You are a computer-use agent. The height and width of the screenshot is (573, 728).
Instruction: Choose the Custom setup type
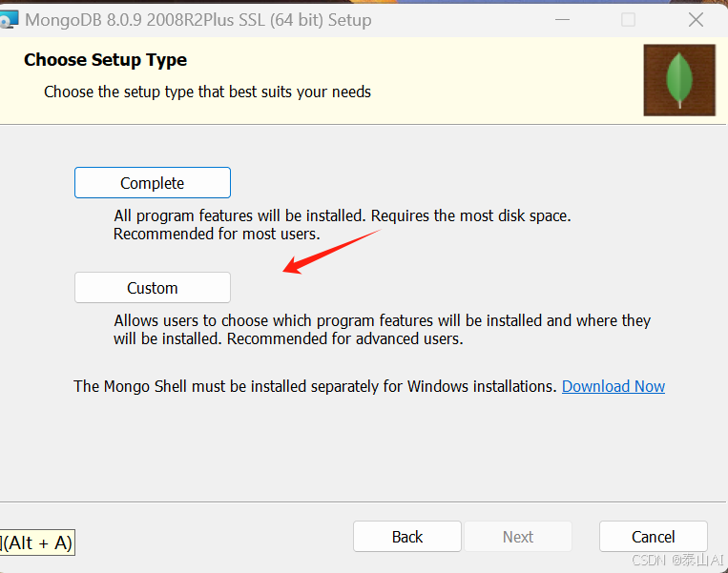[153, 288]
